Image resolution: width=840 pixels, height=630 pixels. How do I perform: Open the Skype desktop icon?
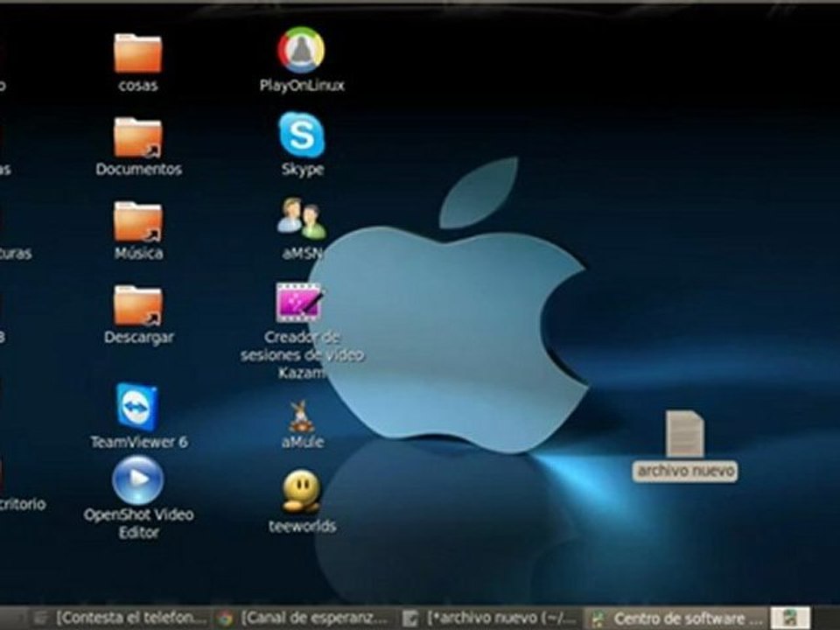[x=302, y=135]
